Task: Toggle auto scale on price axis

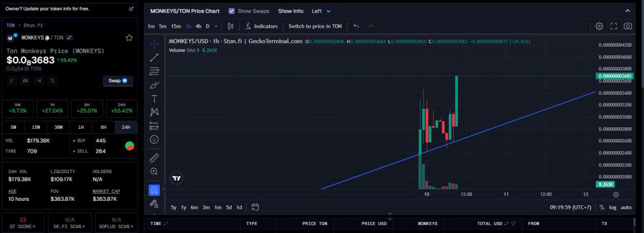Action: 626,207
